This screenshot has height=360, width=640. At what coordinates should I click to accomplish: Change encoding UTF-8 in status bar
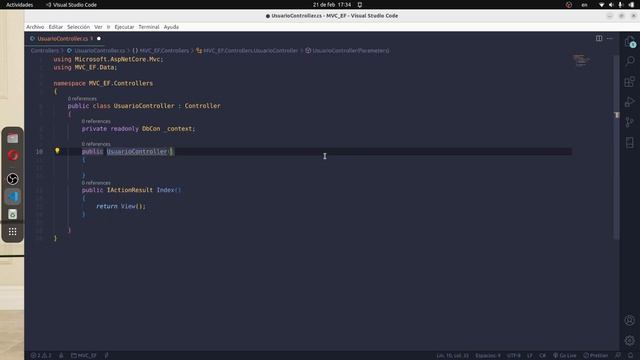513,356
